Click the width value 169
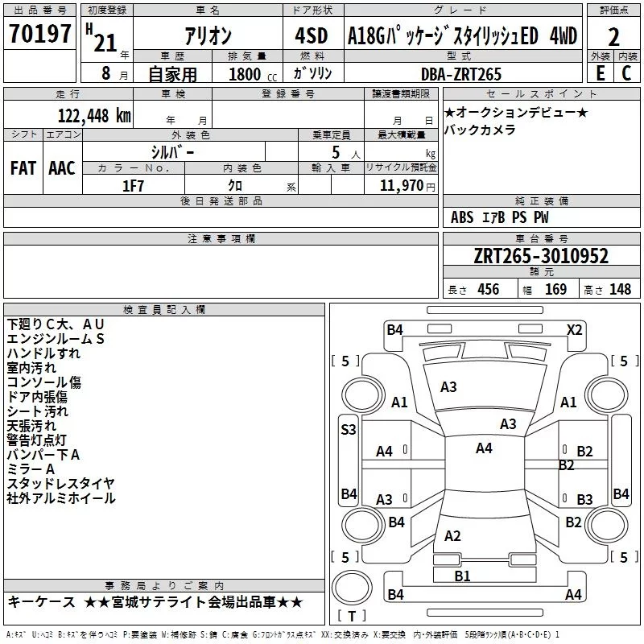 click(x=555, y=289)
